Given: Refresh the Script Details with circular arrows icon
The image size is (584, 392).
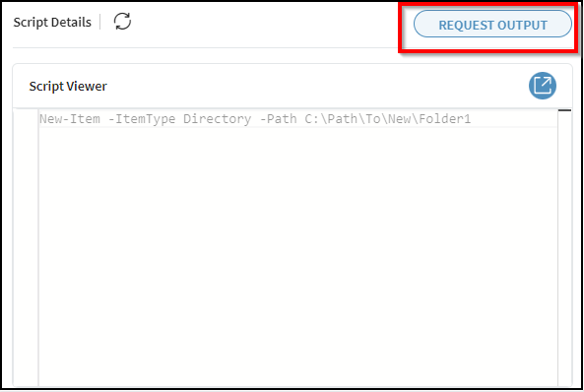Looking at the screenshot, I should 122,22.
